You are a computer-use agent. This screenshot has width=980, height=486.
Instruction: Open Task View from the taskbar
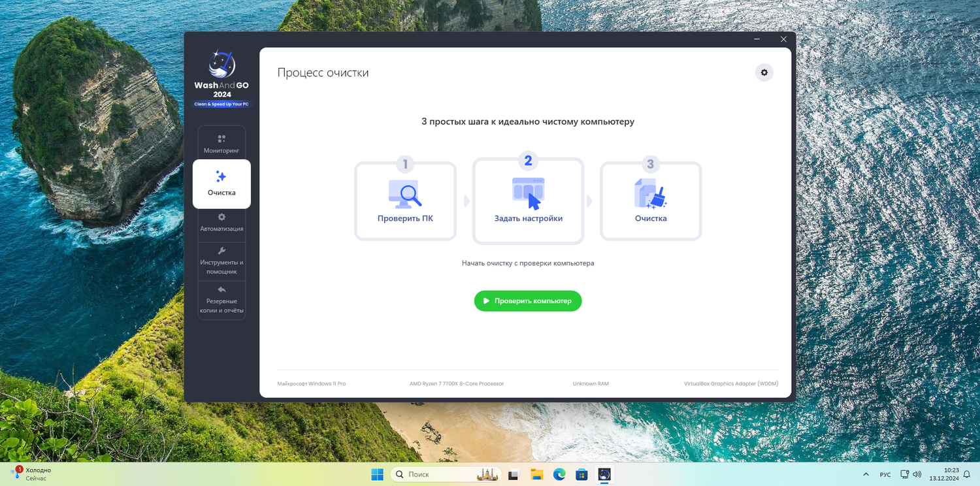coord(514,474)
